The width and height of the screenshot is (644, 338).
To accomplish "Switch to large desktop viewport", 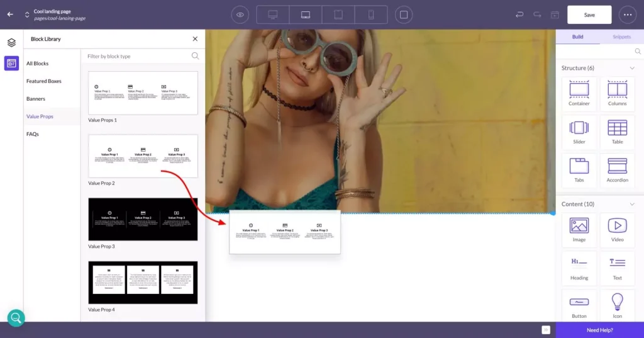I will pos(273,15).
